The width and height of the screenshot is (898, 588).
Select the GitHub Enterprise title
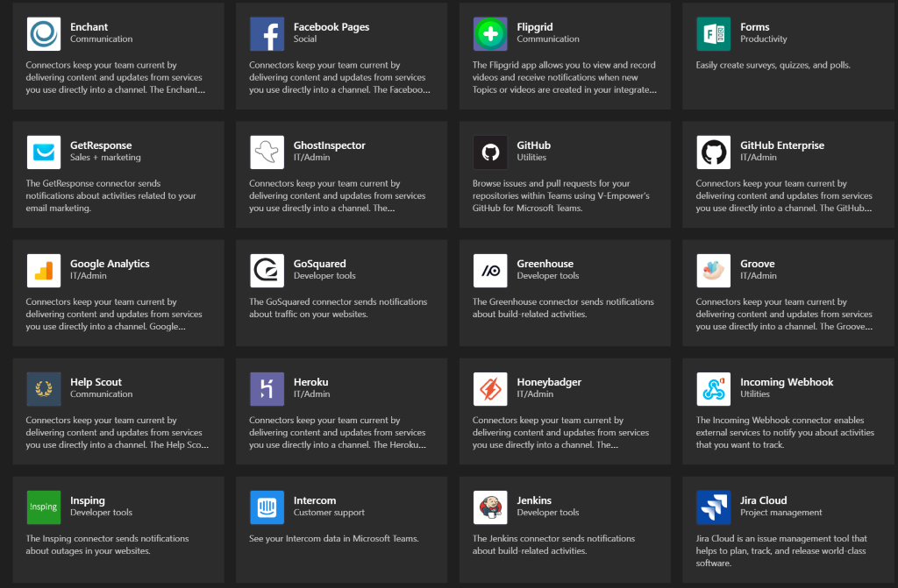[x=781, y=145]
